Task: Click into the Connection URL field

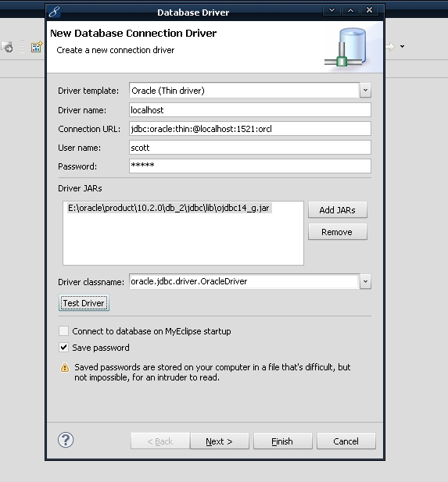Action: [x=250, y=129]
